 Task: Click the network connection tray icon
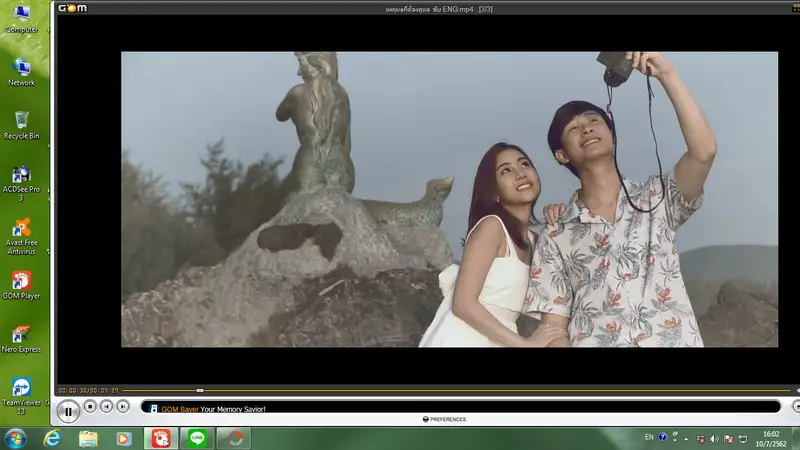[x=743, y=439]
